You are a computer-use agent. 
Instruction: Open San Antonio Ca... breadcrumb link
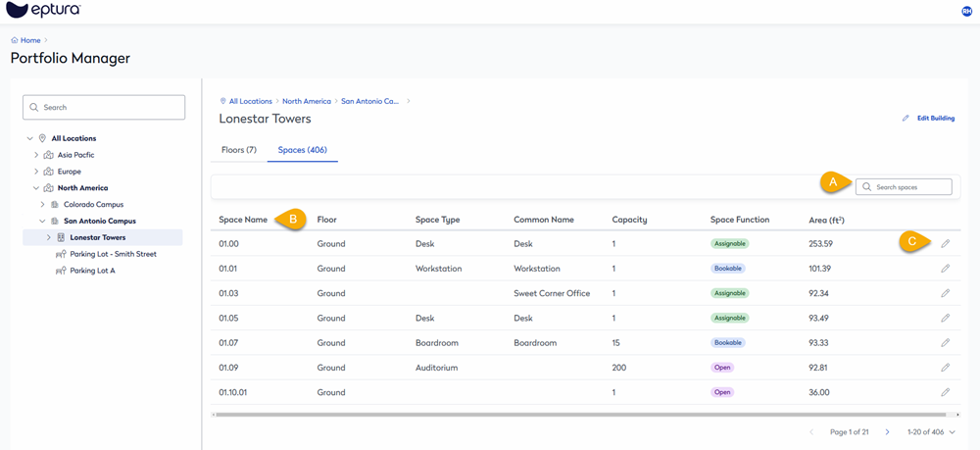[370, 101]
